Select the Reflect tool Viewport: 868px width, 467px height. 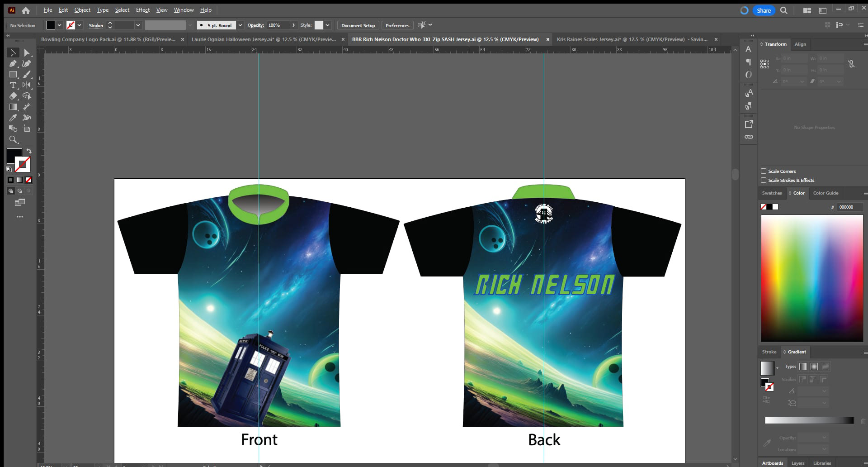click(x=27, y=85)
